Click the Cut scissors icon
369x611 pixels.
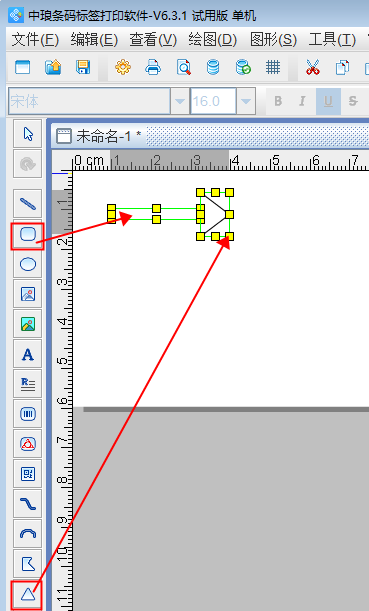click(312, 67)
